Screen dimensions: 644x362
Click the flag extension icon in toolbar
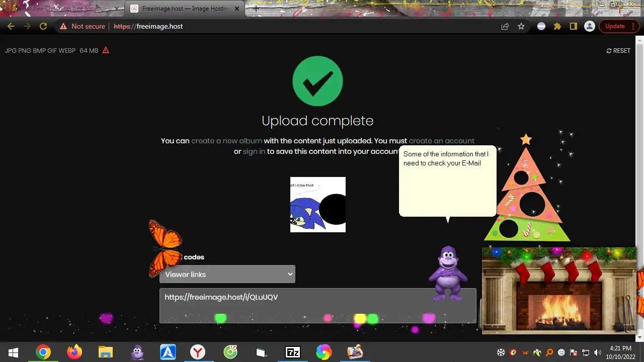541,26
